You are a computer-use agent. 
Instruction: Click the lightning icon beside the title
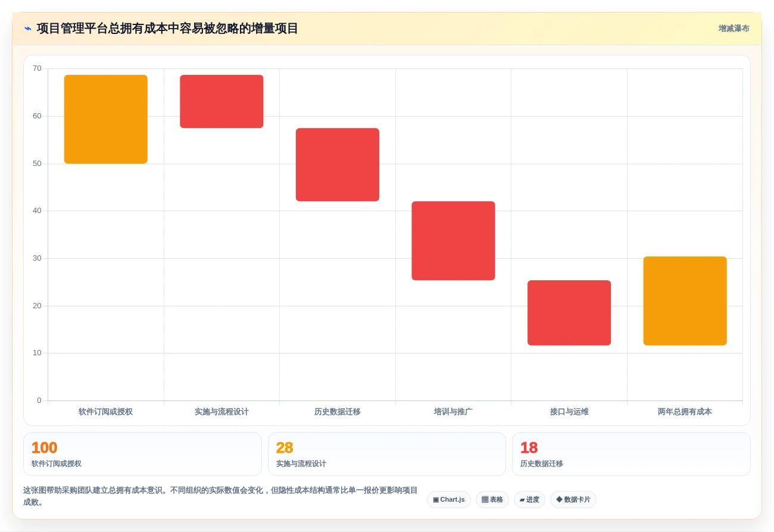[x=28, y=29]
